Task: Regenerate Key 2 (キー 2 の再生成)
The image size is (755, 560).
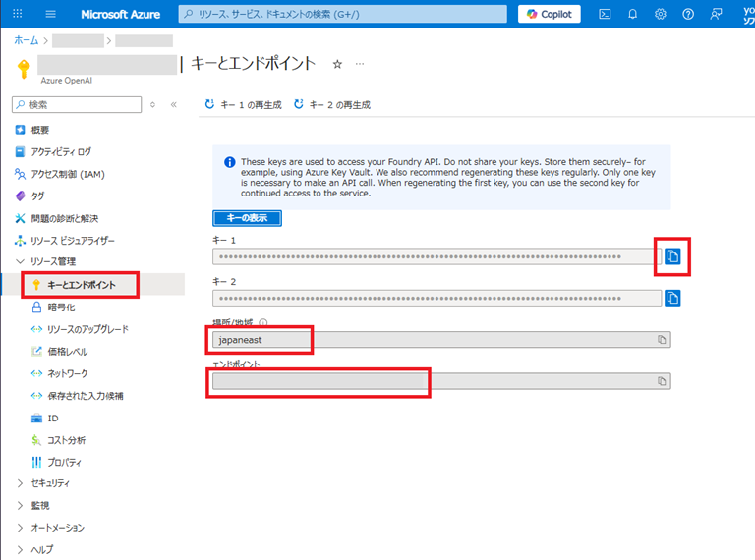Action: pos(332,104)
